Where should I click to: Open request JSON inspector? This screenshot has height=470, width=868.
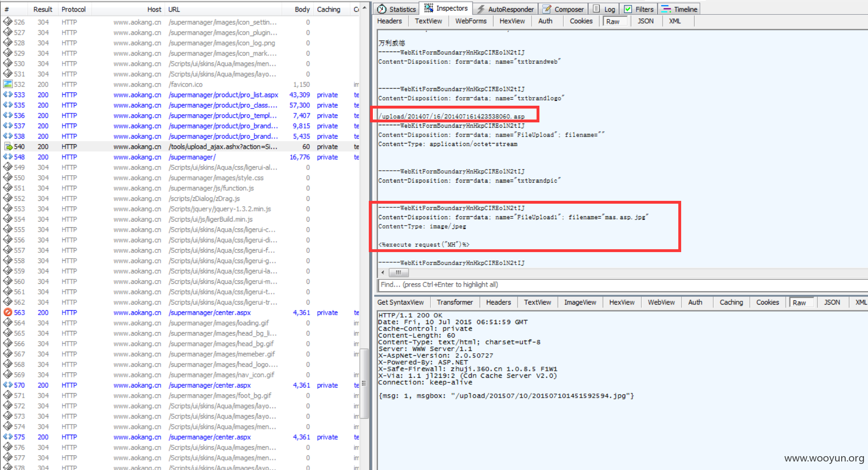coord(645,21)
